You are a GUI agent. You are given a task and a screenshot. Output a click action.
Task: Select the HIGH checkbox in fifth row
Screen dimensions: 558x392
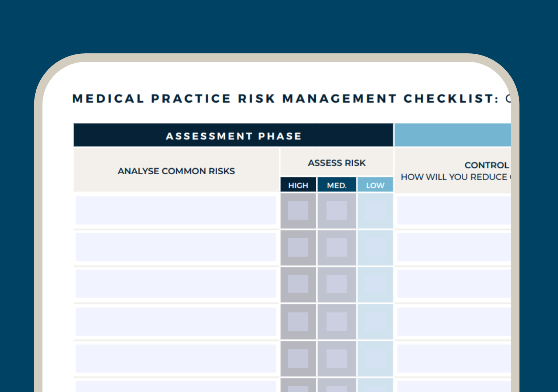[x=298, y=359]
